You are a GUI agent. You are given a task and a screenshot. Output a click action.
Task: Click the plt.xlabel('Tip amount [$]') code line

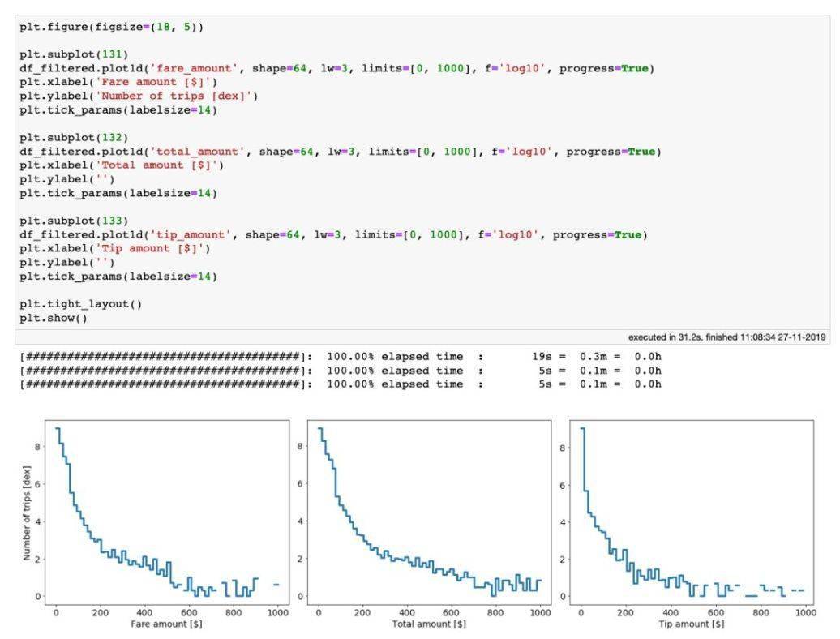pos(115,248)
